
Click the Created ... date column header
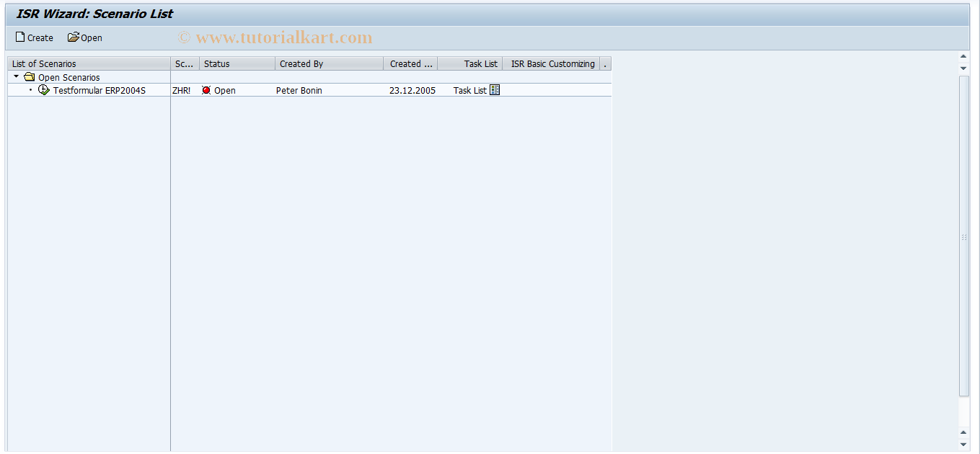tap(411, 63)
